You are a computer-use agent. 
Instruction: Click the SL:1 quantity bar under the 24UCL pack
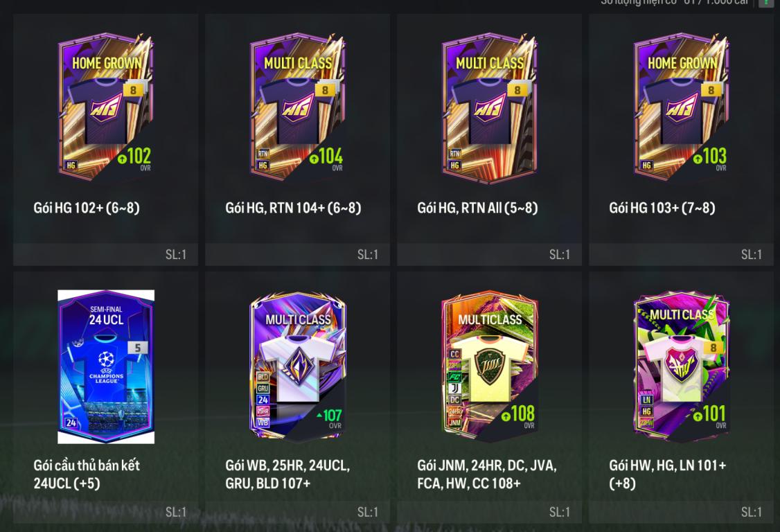pos(105,512)
